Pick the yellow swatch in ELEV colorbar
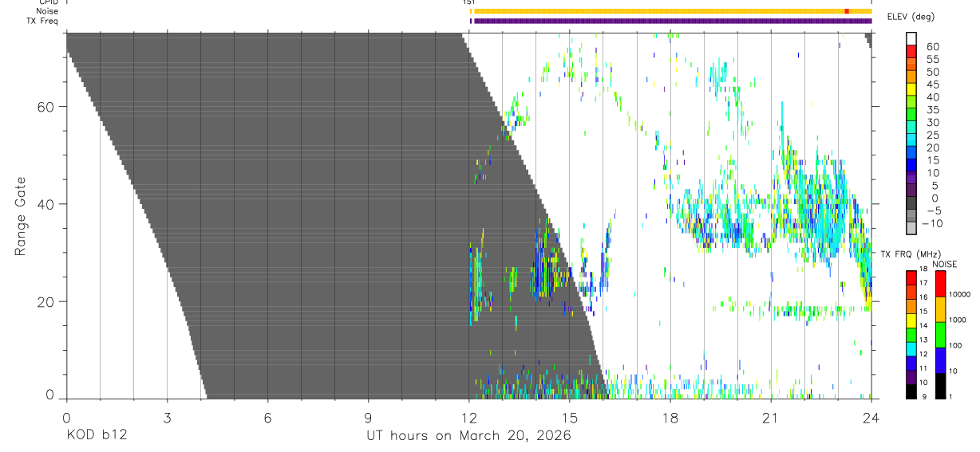The image size is (980, 452). click(x=911, y=89)
